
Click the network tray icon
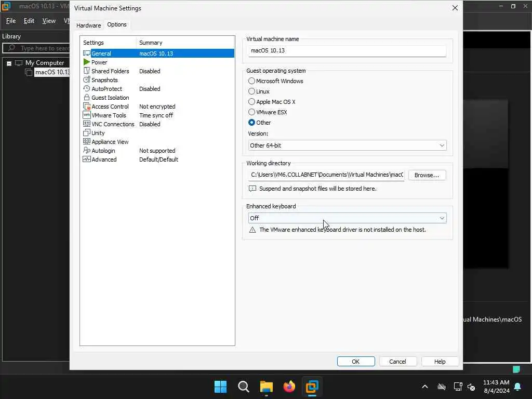pyautogui.click(x=458, y=387)
